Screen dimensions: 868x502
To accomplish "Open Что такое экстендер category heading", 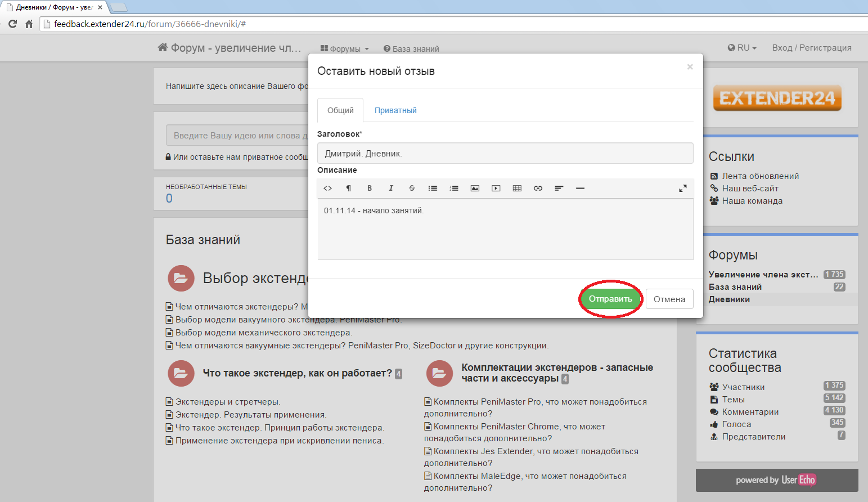I will (298, 373).
